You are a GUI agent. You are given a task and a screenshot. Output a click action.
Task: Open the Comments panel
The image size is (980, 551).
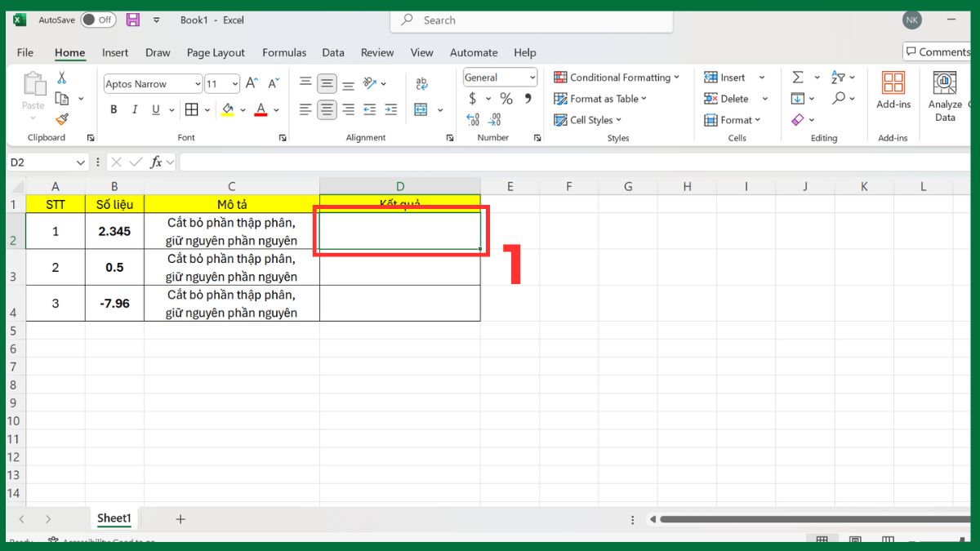[936, 51]
